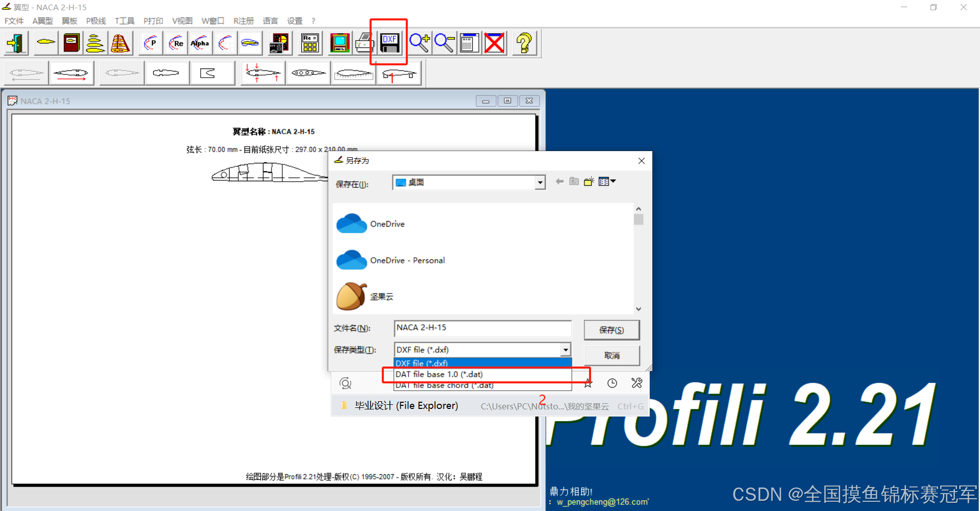The height and width of the screenshot is (511, 980).
Task: Open the 翼板 menu
Action: (x=69, y=21)
